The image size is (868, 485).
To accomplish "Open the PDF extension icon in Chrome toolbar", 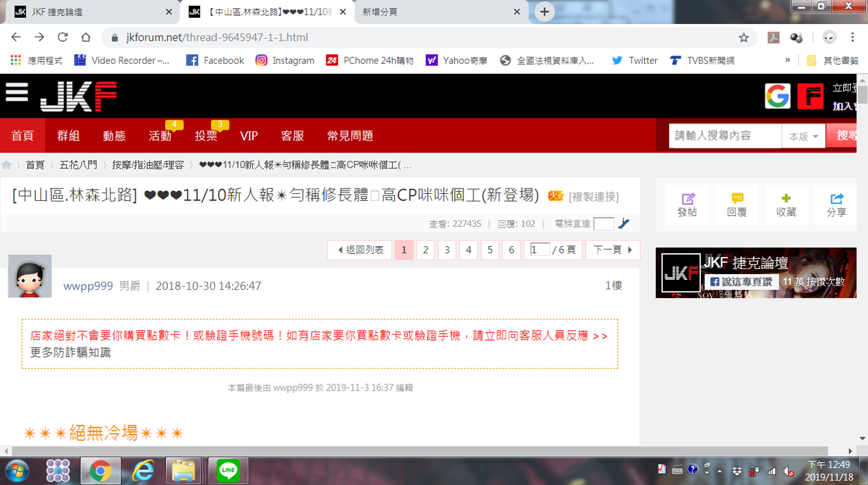I will click(774, 37).
